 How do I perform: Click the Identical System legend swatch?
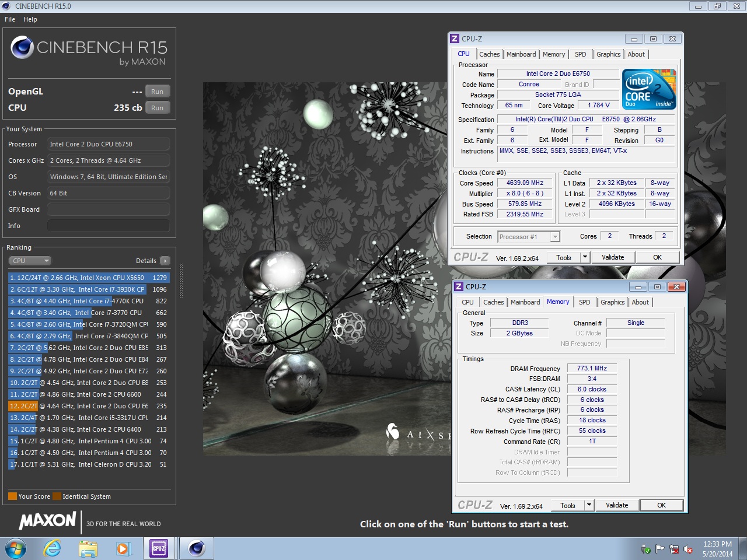(x=57, y=496)
